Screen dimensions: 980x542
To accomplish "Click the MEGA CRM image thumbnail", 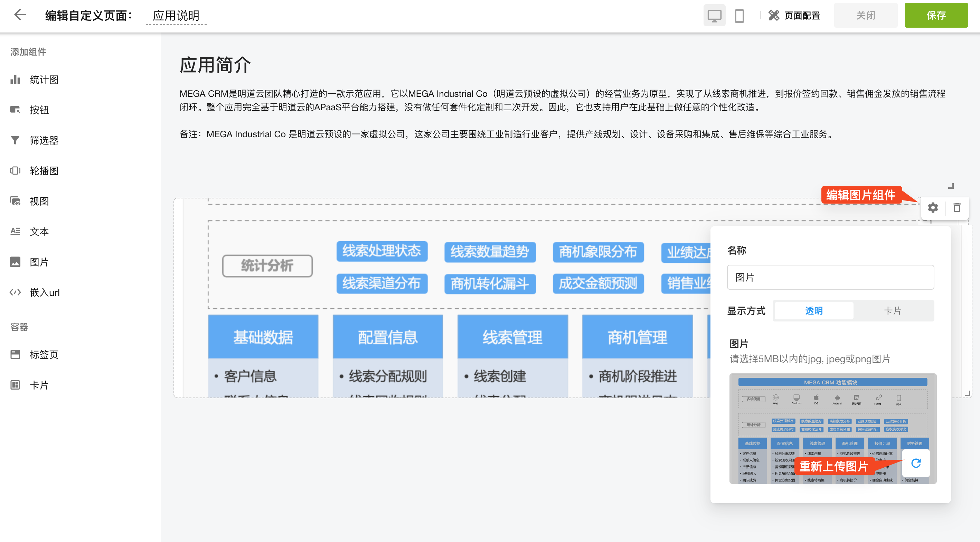I will pos(833,429).
